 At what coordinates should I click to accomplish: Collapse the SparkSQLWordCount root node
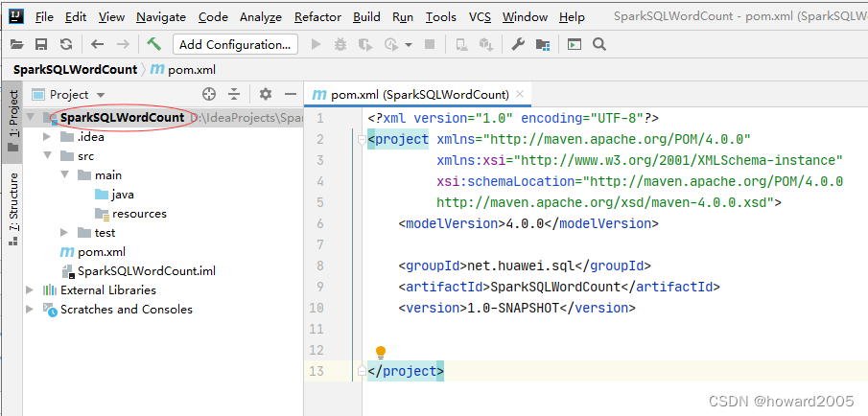click(30, 118)
